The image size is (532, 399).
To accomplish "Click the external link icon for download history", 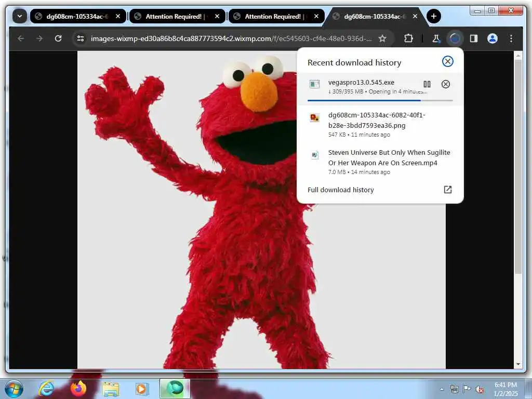I will click(x=447, y=190).
